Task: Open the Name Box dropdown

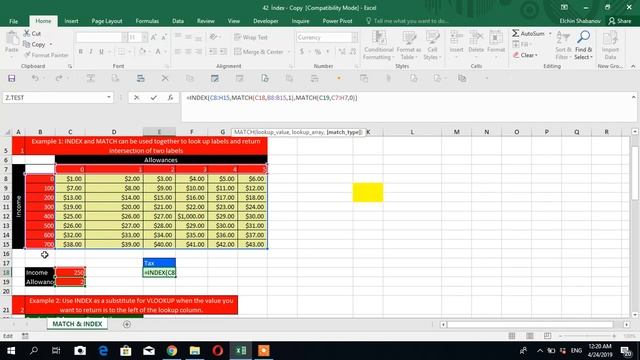Action: [x=109, y=98]
